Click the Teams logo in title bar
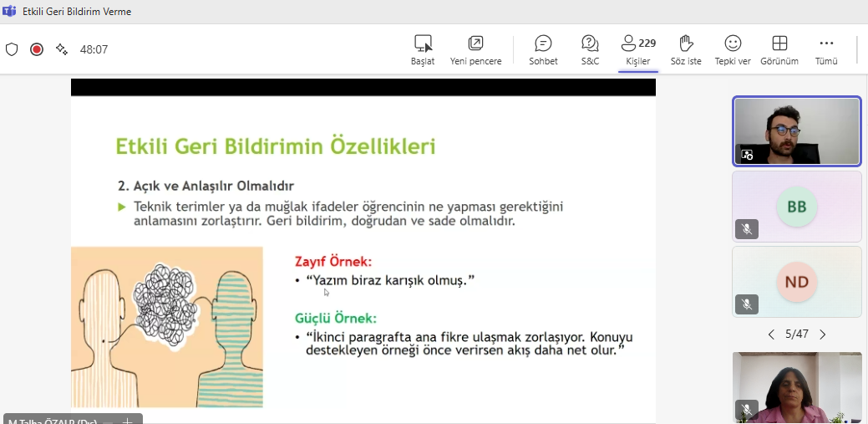This screenshot has height=424, width=868. (x=9, y=12)
